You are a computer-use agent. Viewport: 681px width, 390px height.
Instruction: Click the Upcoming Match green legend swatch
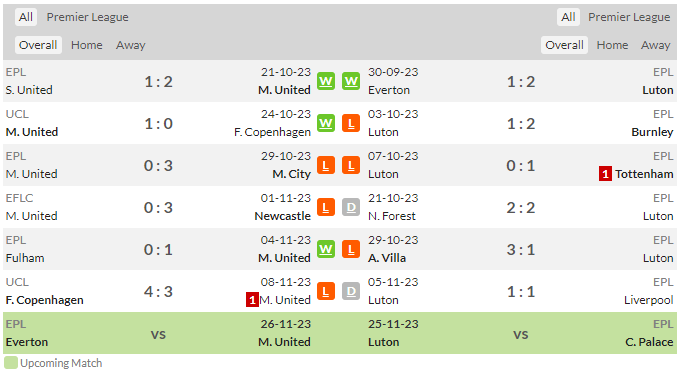(x=11, y=363)
